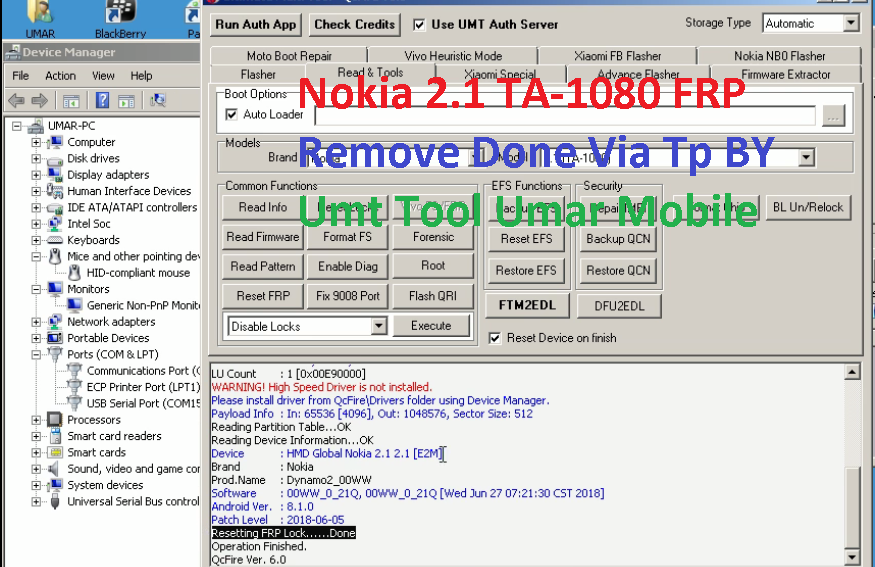Open the View menu in Device Manager

[103, 76]
